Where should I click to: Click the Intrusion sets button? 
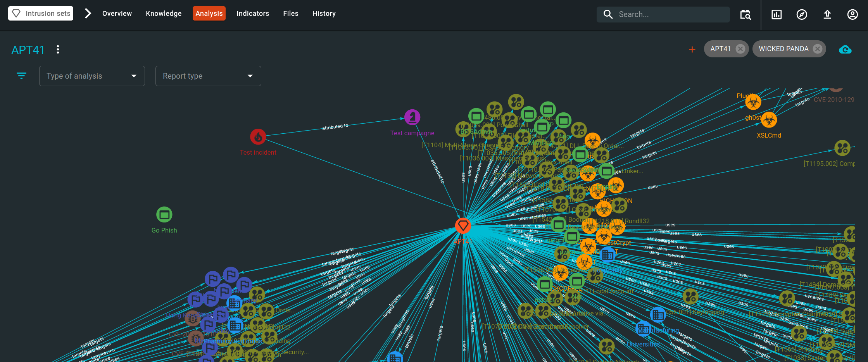(x=40, y=13)
